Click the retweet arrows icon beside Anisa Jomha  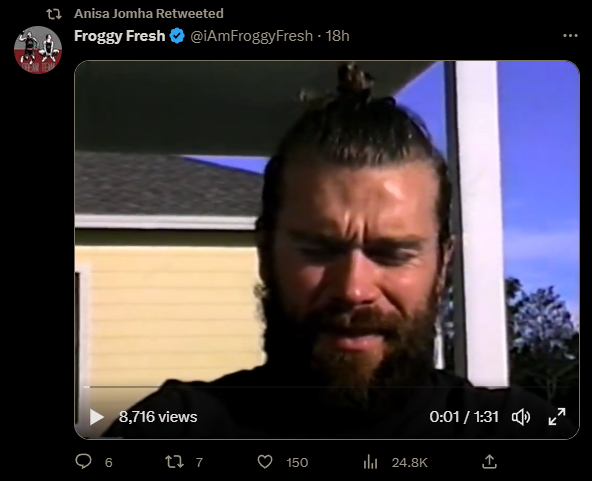point(54,14)
